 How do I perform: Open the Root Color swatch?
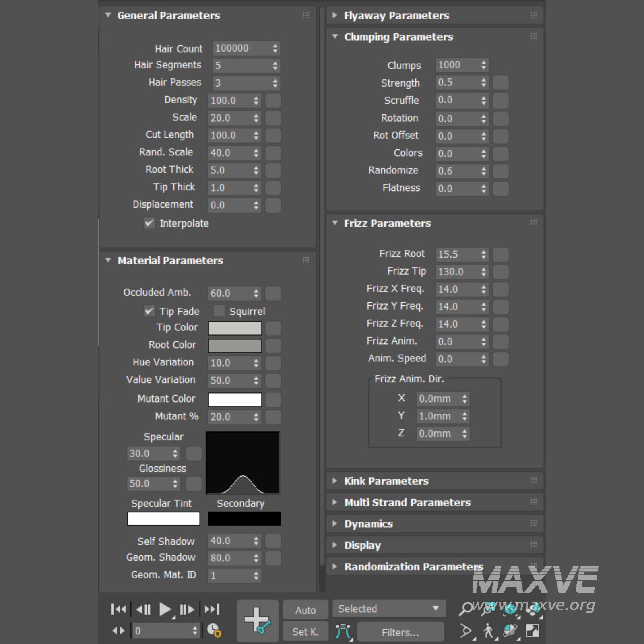(x=235, y=345)
